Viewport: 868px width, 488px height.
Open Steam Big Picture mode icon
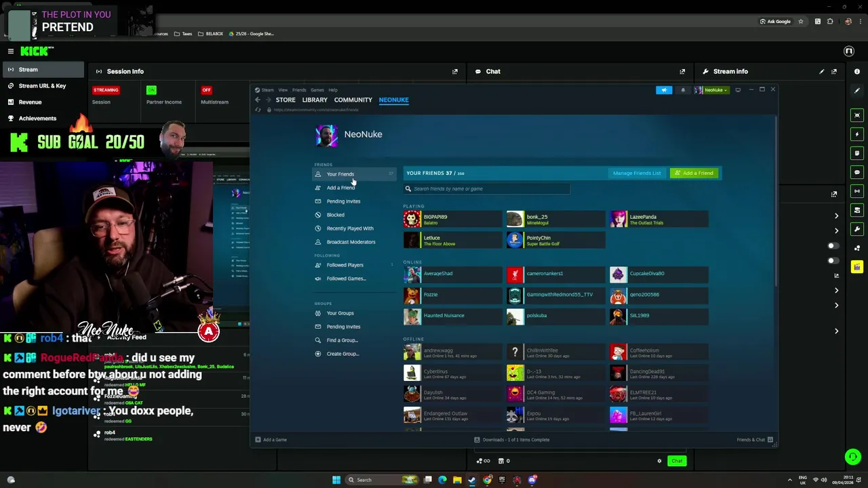[738, 90]
